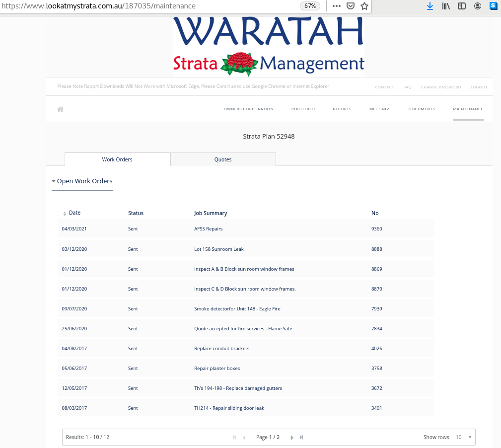Open the Firefox account icon
Screen dimensions: 501x448
click(478, 6)
